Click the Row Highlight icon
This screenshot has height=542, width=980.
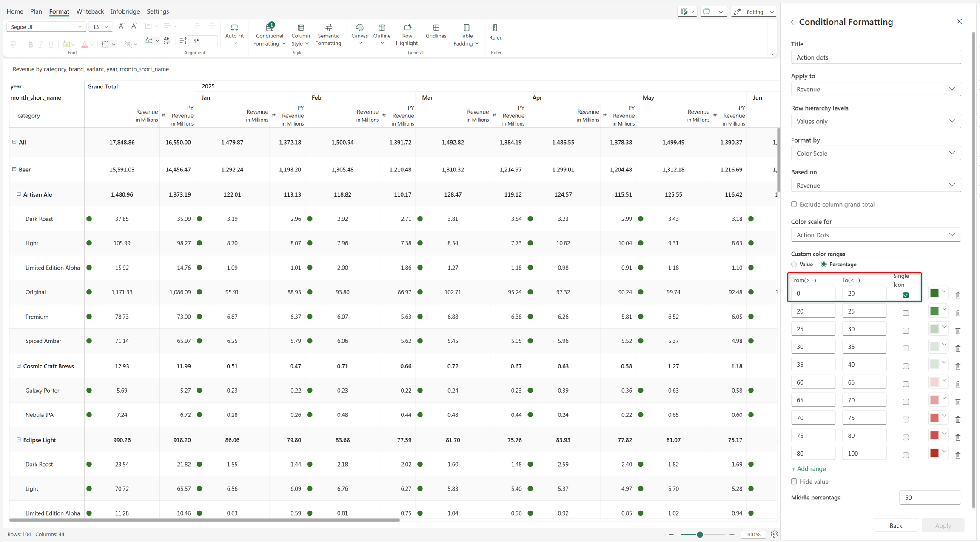coord(407,28)
